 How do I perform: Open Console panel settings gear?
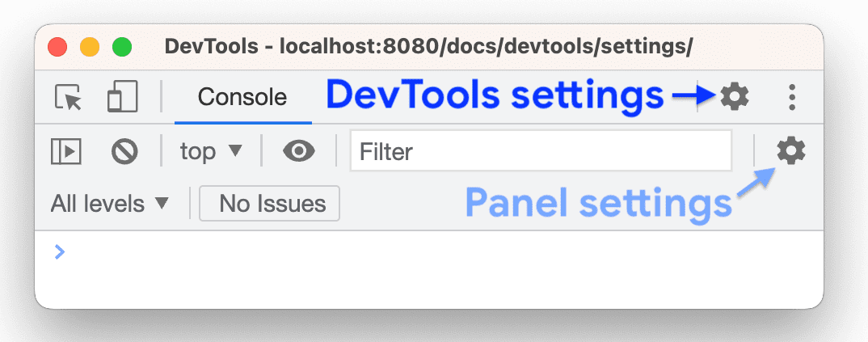790,150
